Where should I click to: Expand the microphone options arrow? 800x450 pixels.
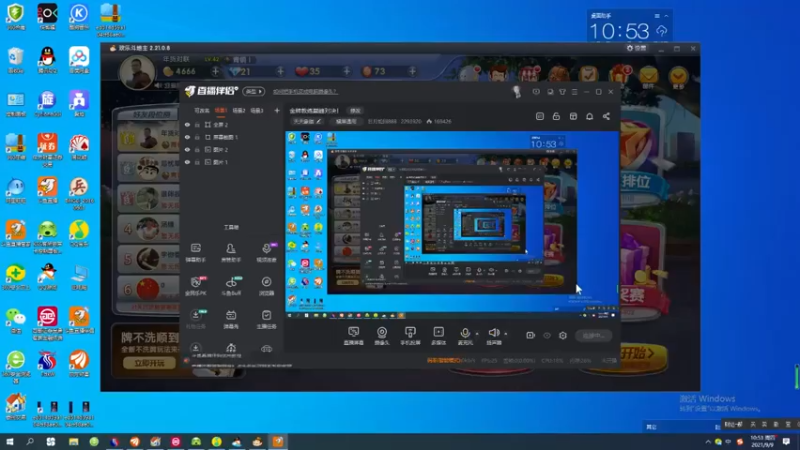tap(477, 334)
